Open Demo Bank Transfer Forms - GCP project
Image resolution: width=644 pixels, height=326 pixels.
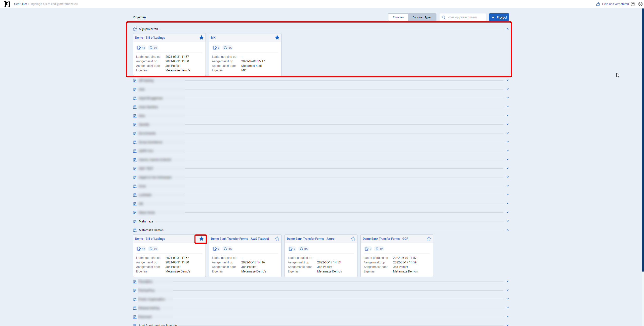pyautogui.click(x=385, y=239)
